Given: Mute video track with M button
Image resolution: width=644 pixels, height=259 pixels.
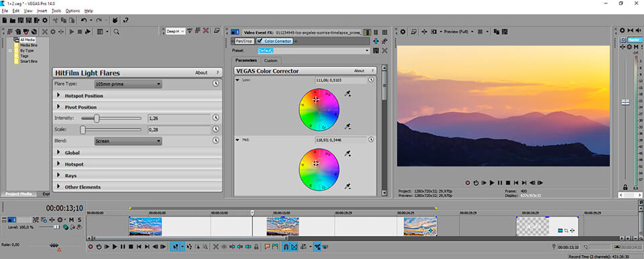Looking at the screenshot, I should click(71, 220).
